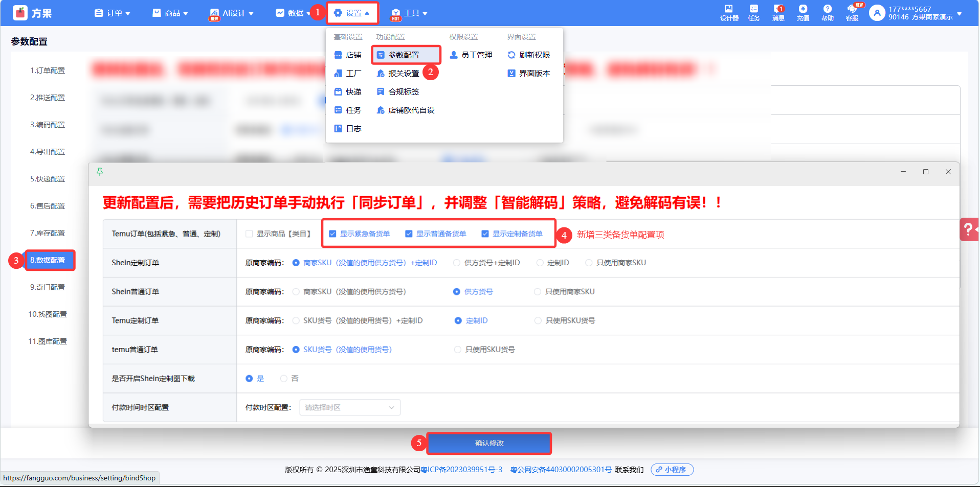980x487 pixels.
Task: Click the 消息 messages icon
Action: point(778,12)
